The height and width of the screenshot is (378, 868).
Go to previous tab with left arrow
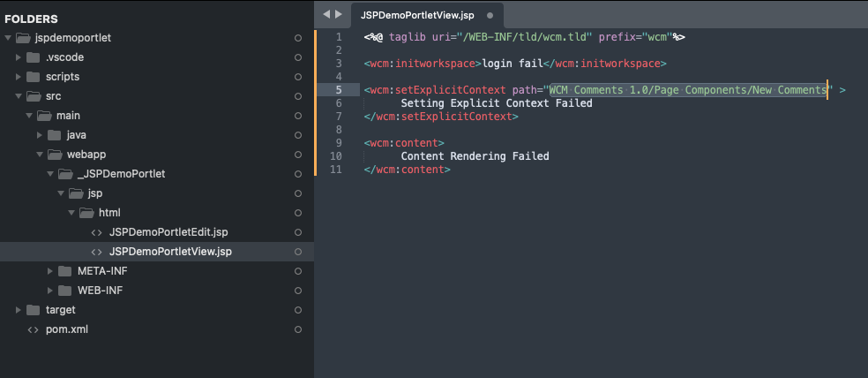(326, 14)
